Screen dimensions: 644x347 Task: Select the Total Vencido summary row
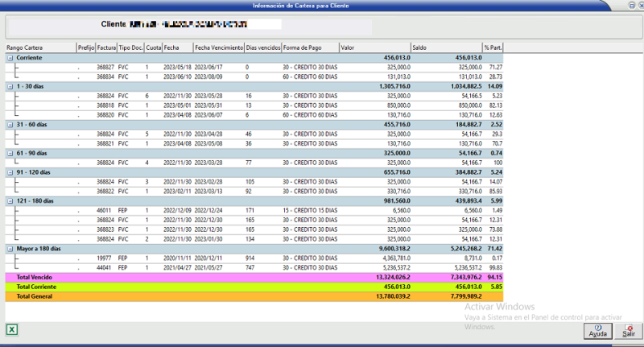point(242,277)
